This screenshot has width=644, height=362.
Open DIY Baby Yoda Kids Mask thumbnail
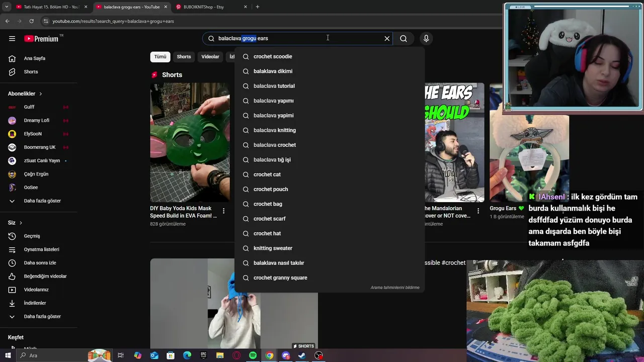[190, 142]
